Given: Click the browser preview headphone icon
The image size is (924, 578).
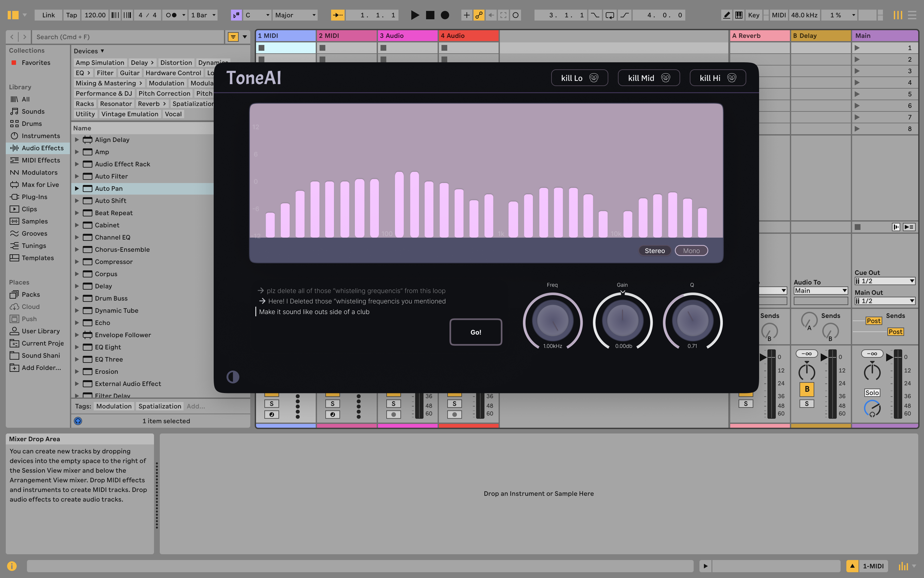Looking at the screenshot, I should (78, 421).
